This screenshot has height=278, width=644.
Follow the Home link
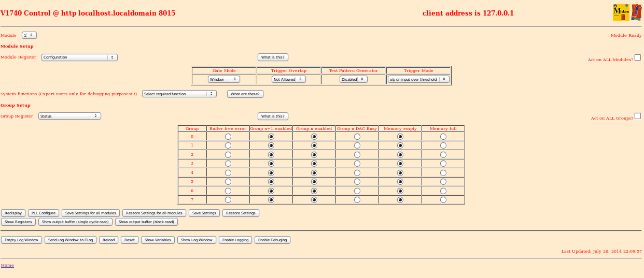(x=7, y=265)
